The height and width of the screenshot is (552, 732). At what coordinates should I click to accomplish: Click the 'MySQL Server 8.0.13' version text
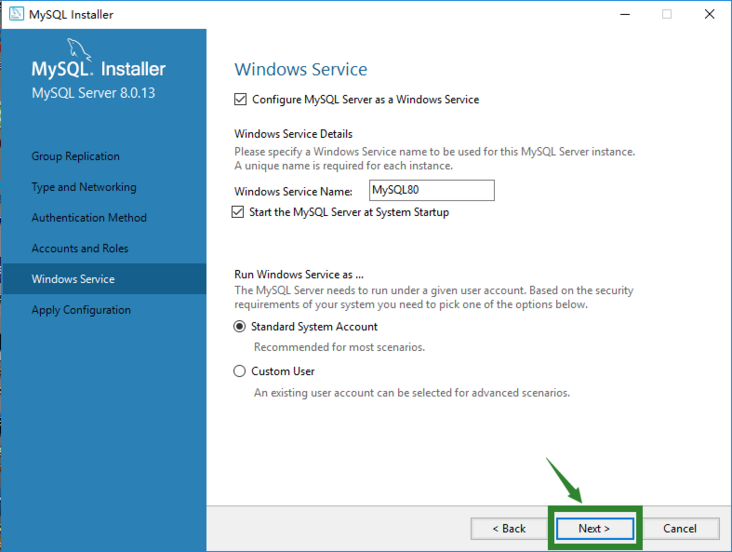tap(93, 93)
